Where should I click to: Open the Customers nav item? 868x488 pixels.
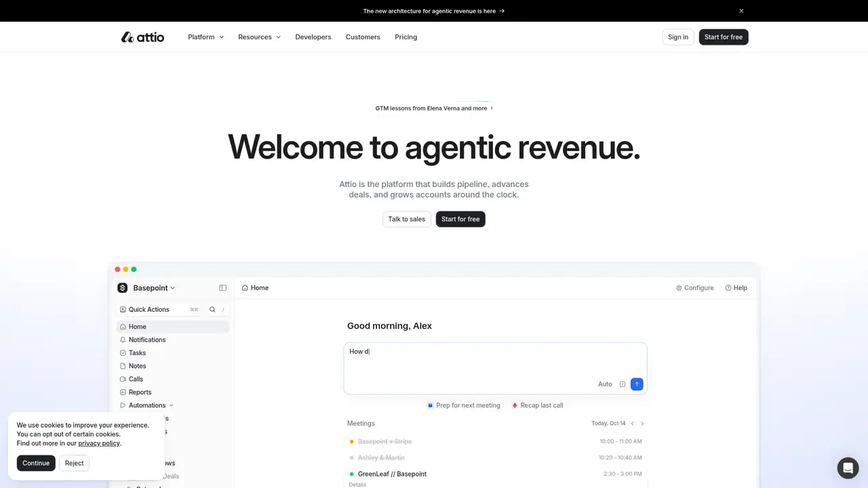pos(363,37)
